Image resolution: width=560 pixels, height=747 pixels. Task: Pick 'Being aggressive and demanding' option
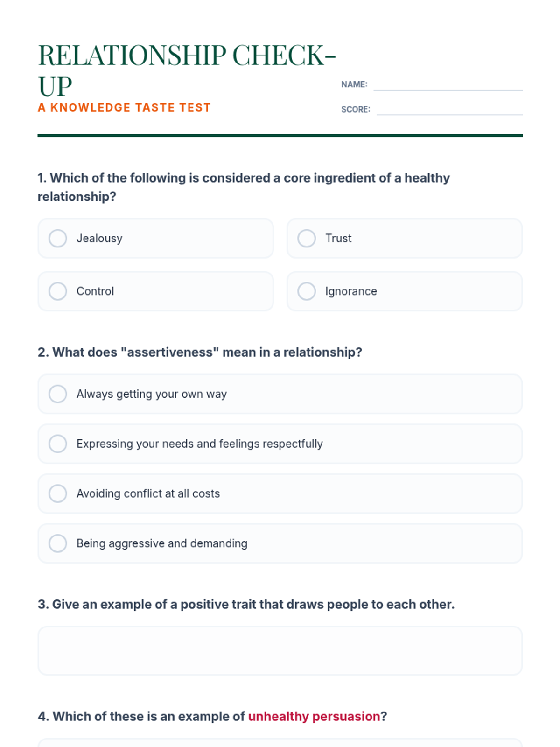[58, 543]
